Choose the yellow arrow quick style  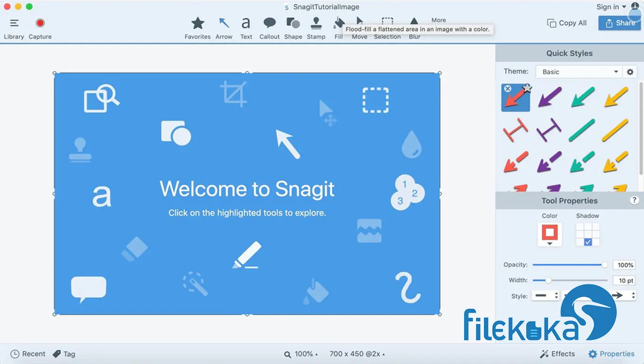pos(616,97)
